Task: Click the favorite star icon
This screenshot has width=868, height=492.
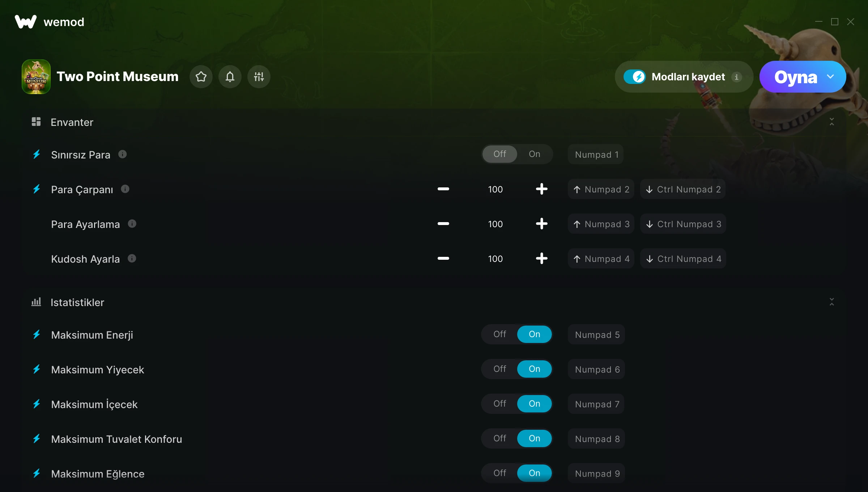Action: pos(201,77)
